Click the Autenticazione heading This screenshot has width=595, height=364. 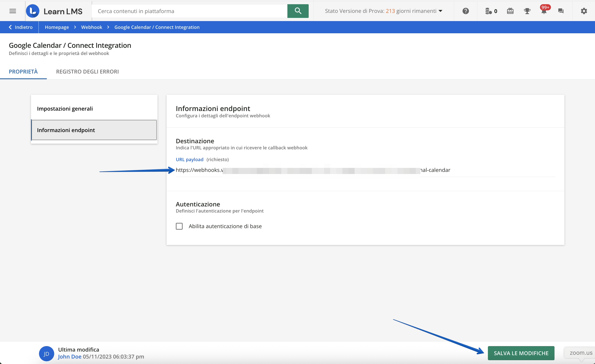[x=198, y=204]
